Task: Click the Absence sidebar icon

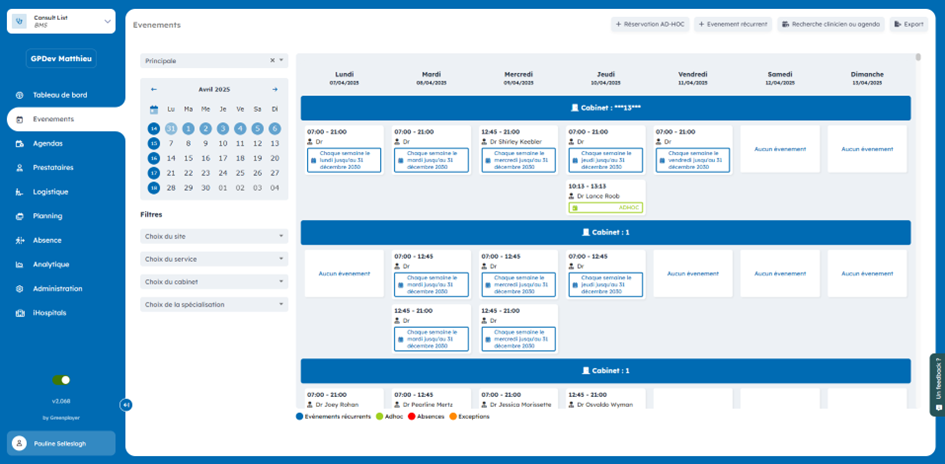Action: tap(19, 240)
